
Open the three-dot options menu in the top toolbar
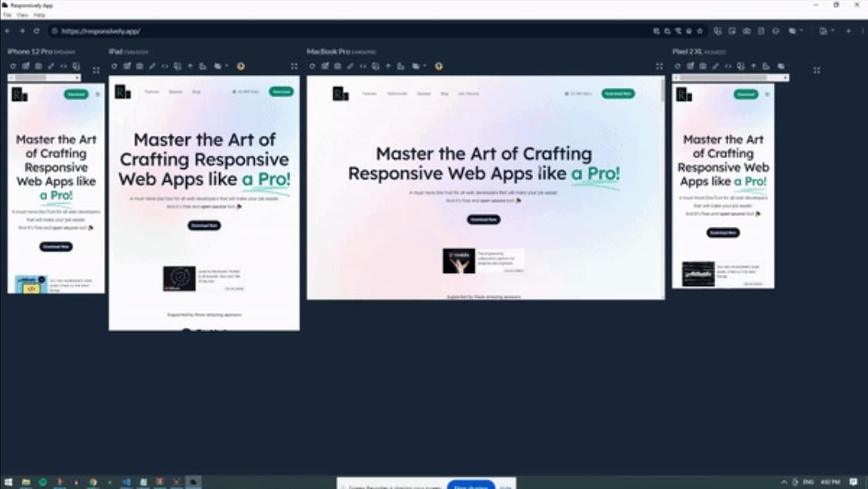coord(863,31)
